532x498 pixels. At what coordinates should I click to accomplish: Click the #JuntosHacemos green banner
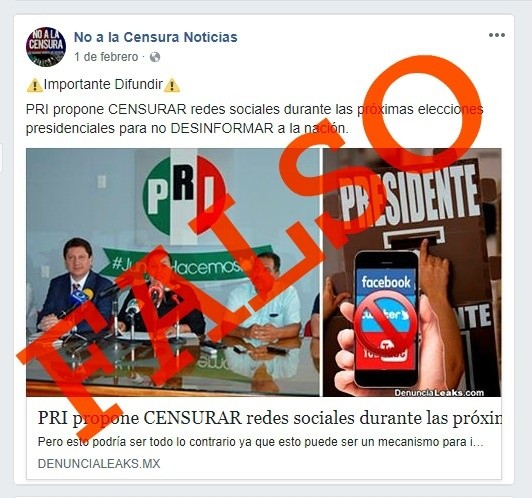pyautogui.click(x=187, y=265)
